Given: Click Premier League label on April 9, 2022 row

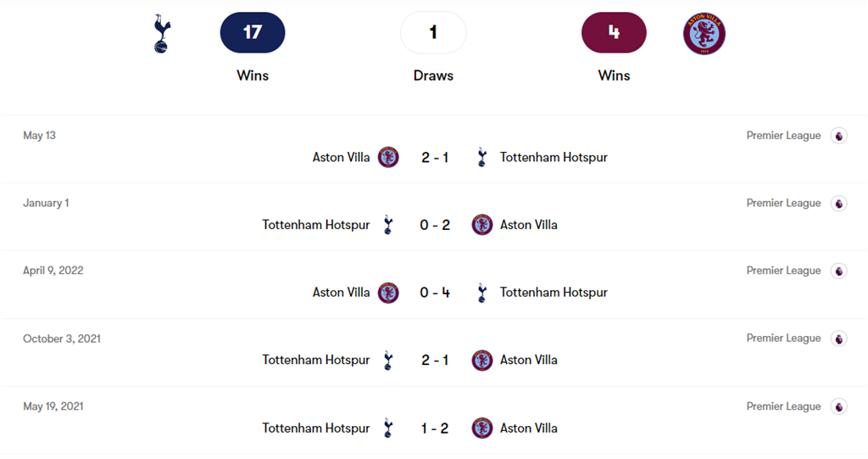Looking at the screenshot, I should click(783, 271).
